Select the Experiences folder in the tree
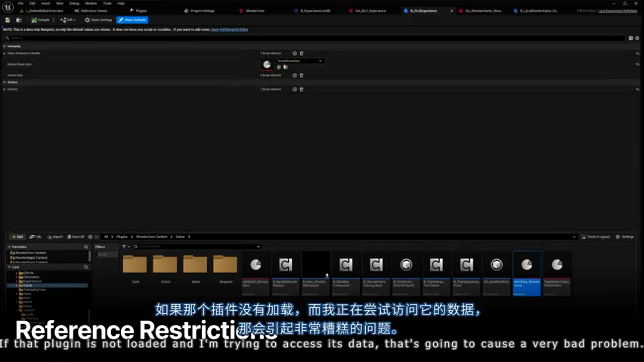This screenshot has height=362, width=644. 32,281
